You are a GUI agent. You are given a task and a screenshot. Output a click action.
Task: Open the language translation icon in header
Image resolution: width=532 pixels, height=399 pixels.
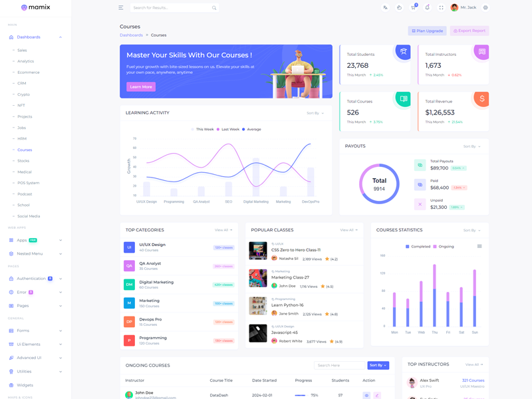coord(385,8)
